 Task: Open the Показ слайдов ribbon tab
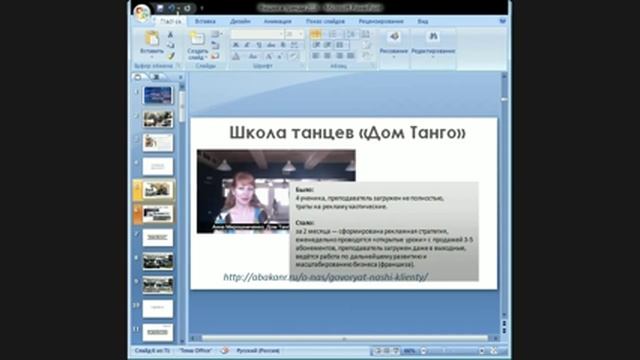(325, 21)
